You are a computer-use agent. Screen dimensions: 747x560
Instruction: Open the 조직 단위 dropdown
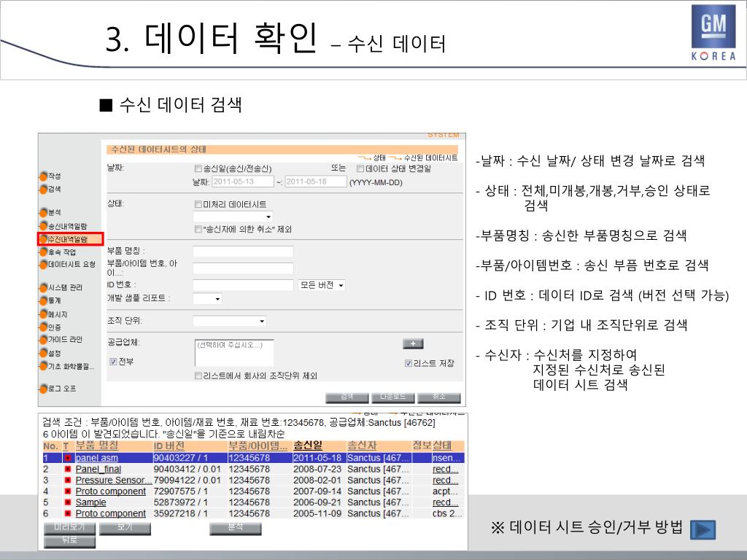coord(230,321)
